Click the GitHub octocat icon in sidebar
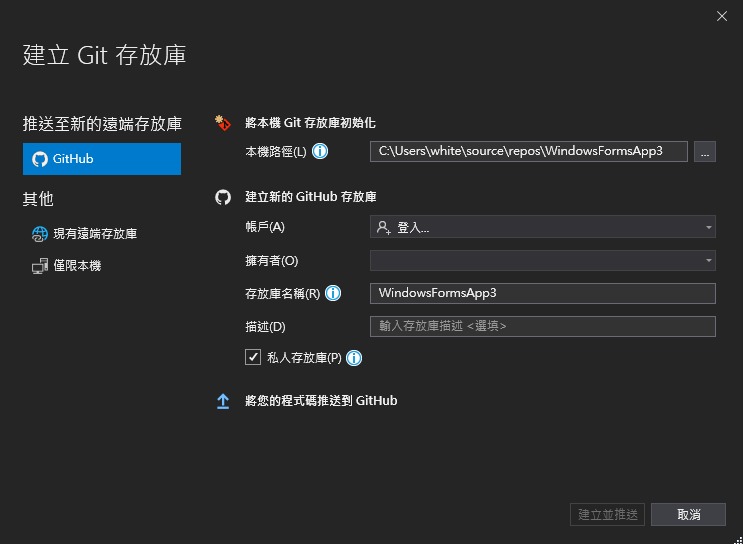 click(x=40, y=159)
